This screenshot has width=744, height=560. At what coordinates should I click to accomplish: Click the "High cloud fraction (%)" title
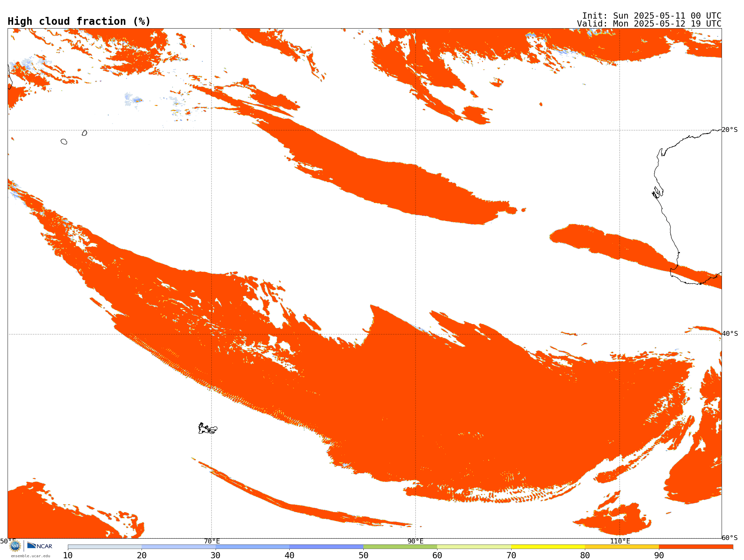[x=79, y=21]
